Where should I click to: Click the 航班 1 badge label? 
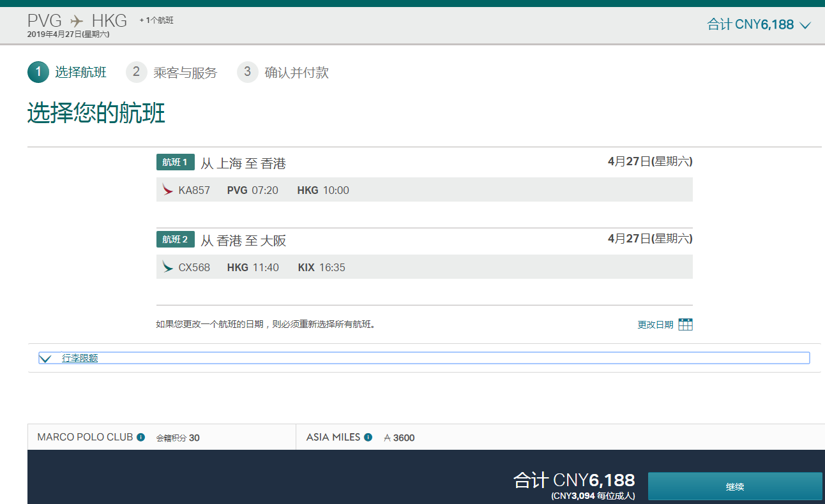pos(175,163)
